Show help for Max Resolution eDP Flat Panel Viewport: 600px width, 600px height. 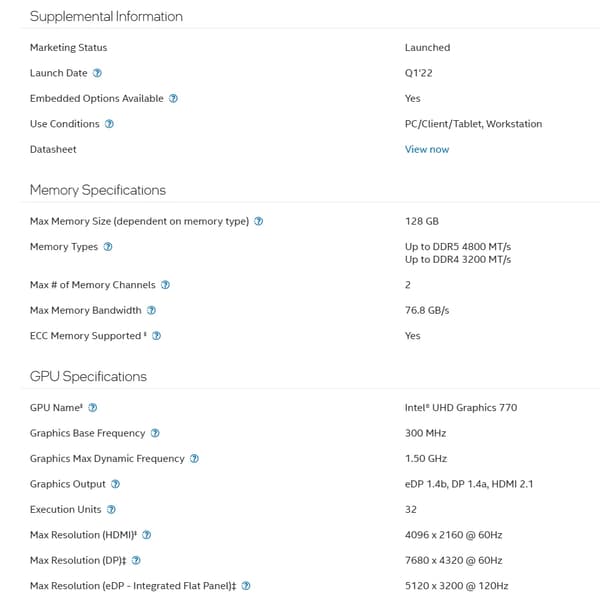pyautogui.click(x=246, y=586)
